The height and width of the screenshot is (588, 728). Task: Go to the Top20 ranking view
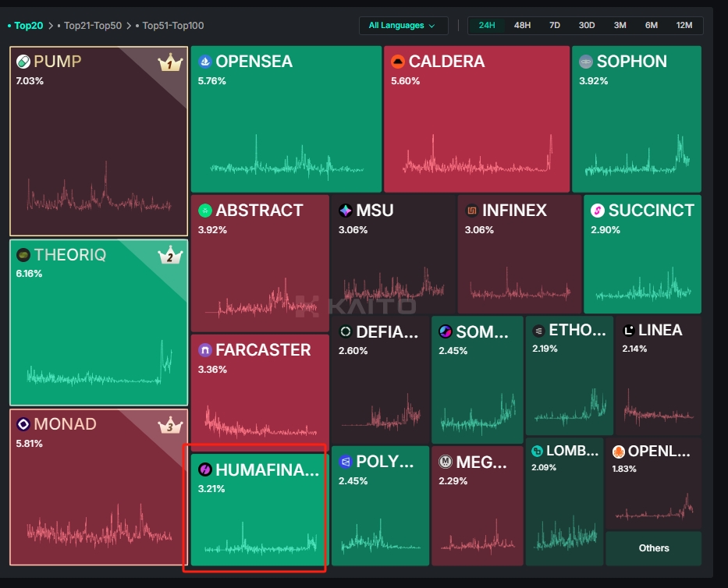[x=28, y=26]
